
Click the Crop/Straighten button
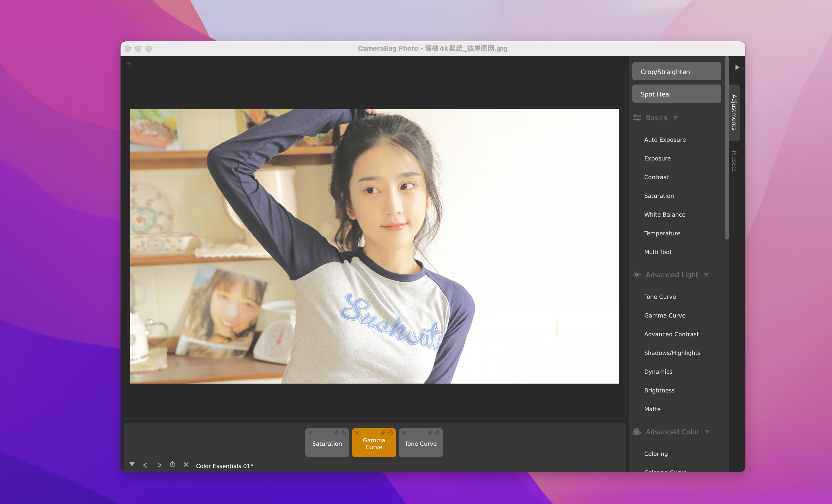point(676,72)
